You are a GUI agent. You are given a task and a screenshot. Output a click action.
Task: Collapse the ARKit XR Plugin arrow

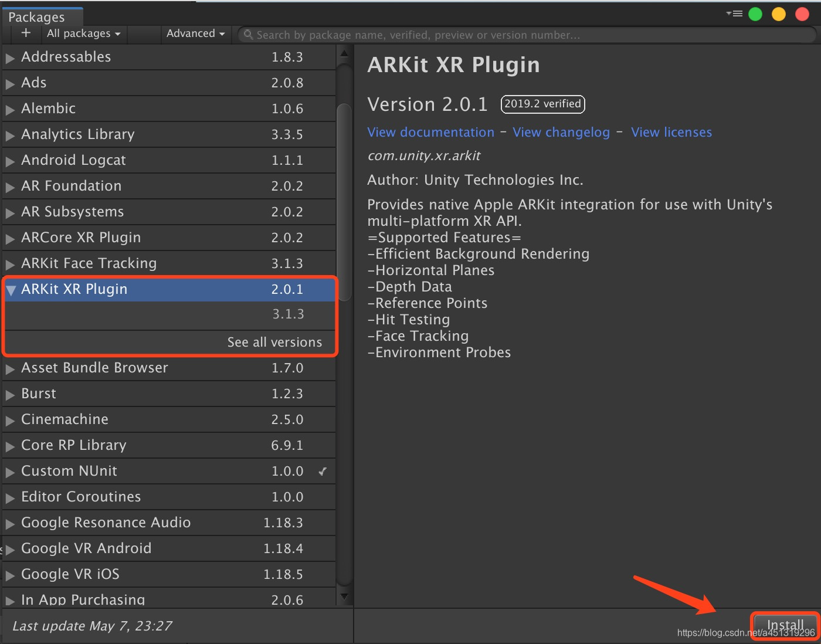coord(11,290)
